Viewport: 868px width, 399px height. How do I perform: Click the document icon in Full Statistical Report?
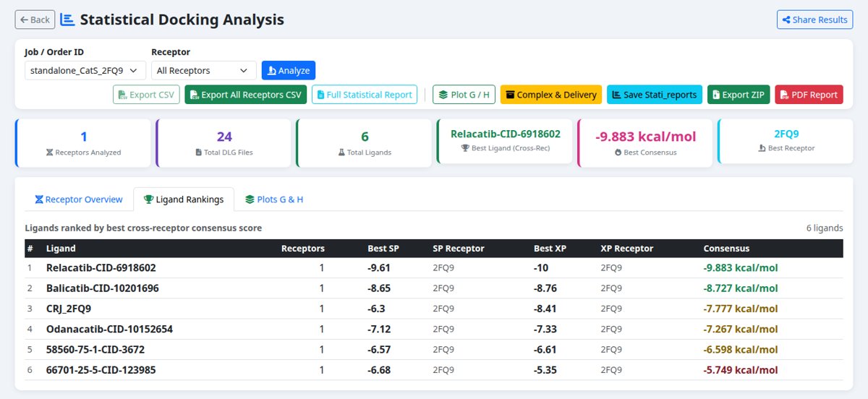pyautogui.click(x=321, y=95)
